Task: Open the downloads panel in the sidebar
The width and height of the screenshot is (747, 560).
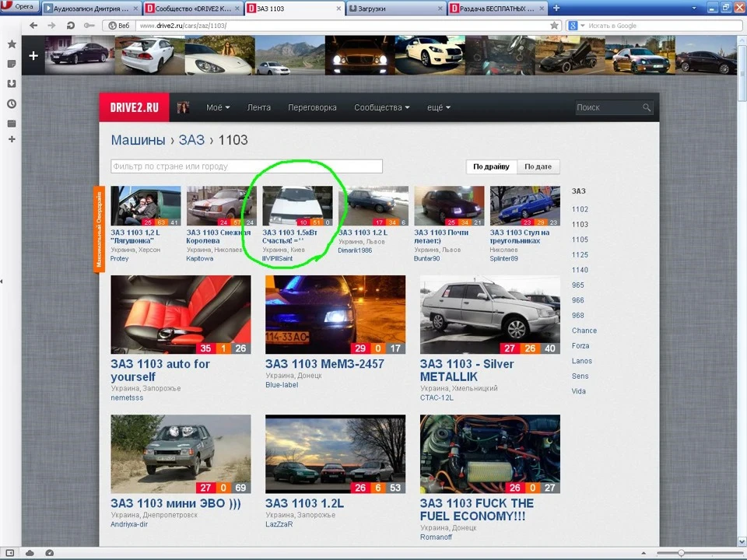Action: (12, 84)
